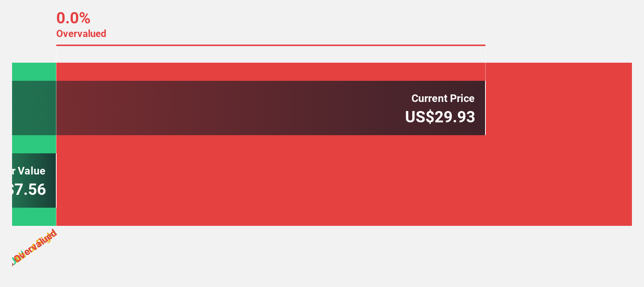Click the red area right of Current Price bar

[x=559, y=108]
